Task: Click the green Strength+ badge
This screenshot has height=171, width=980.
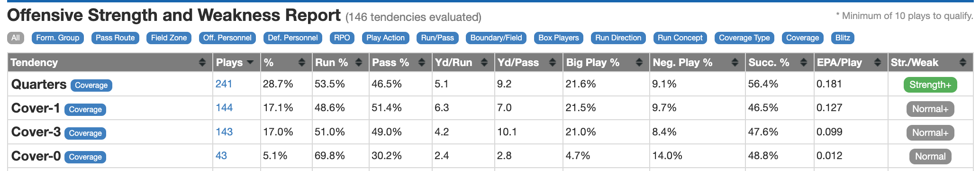Action: [x=930, y=85]
